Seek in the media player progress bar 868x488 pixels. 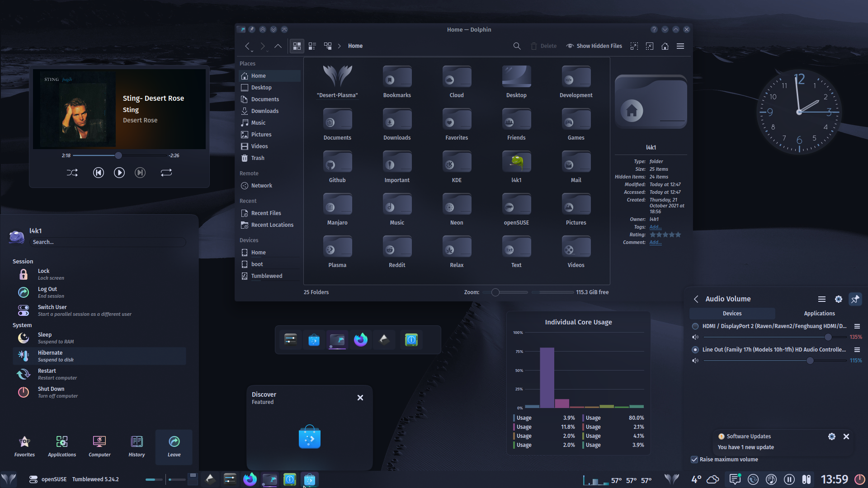[x=119, y=155]
